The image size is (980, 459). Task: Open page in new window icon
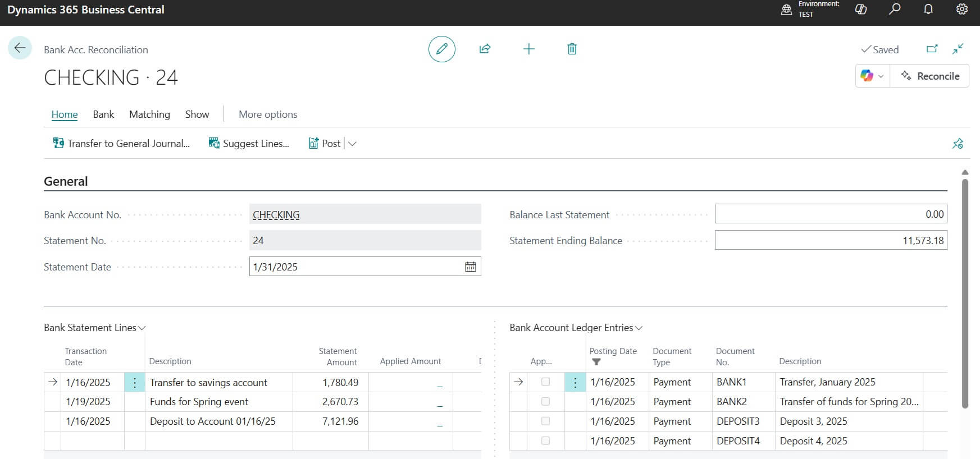pyautogui.click(x=932, y=49)
